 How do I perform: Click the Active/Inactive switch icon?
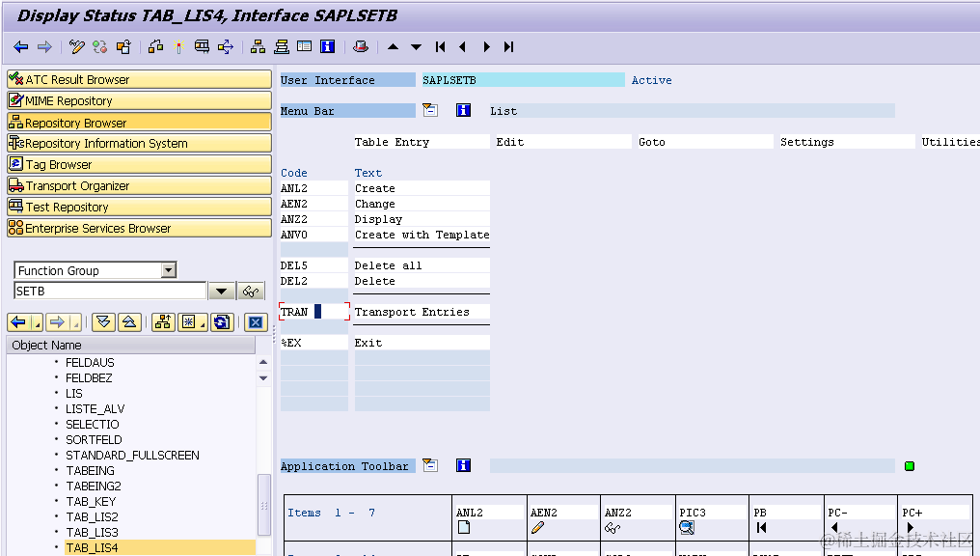click(x=99, y=47)
